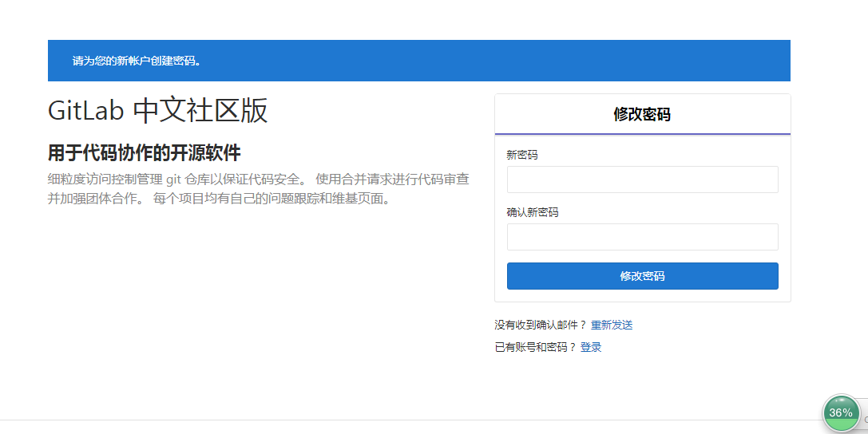Click the 没有收到确认邮件？ text

click(x=541, y=325)
